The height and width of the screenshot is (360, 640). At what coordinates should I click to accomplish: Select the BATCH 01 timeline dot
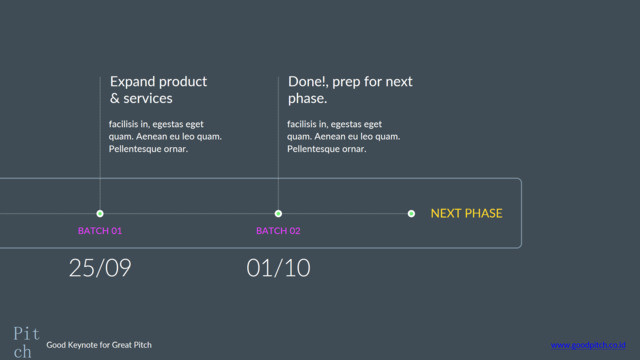pyautogui.click(x=100, y=213)
